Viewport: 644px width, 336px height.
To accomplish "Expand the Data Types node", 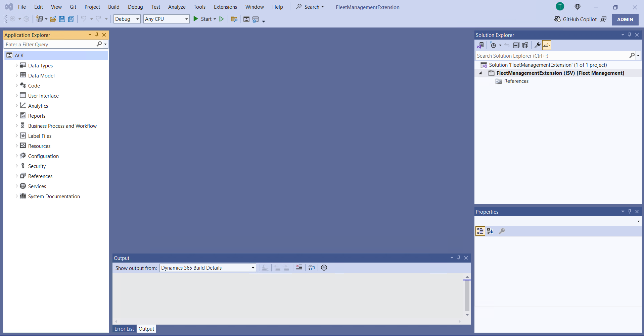I will (16, 65).
